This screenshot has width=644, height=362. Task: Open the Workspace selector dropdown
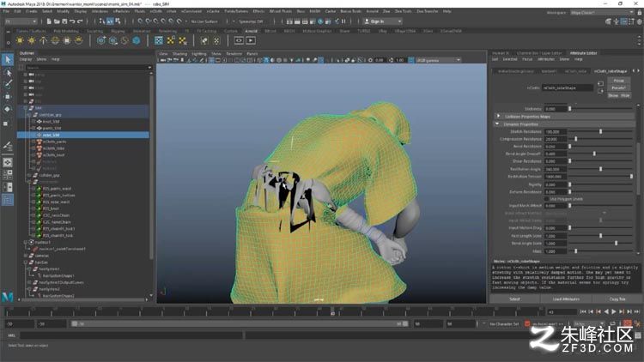coord(603,13)
